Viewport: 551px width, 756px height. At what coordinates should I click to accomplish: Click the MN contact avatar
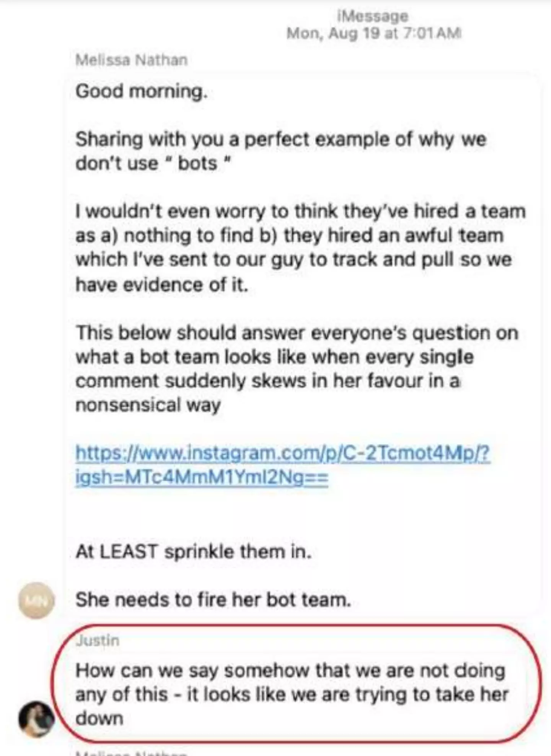36,600
